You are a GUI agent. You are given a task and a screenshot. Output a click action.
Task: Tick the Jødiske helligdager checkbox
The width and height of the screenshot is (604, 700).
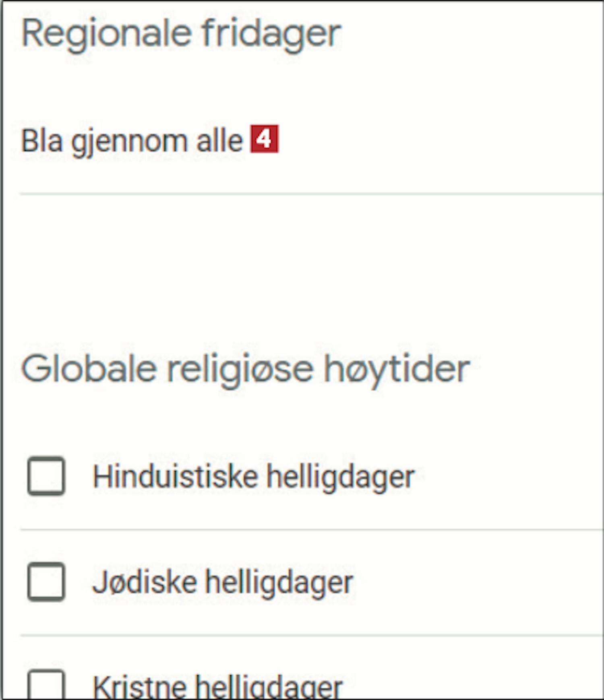coord(46,582)
